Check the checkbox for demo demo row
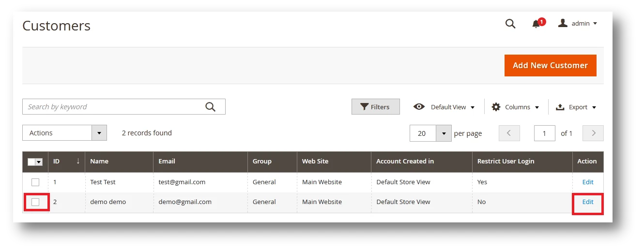Viewport: 644px width, 249px height. [35, 202]
